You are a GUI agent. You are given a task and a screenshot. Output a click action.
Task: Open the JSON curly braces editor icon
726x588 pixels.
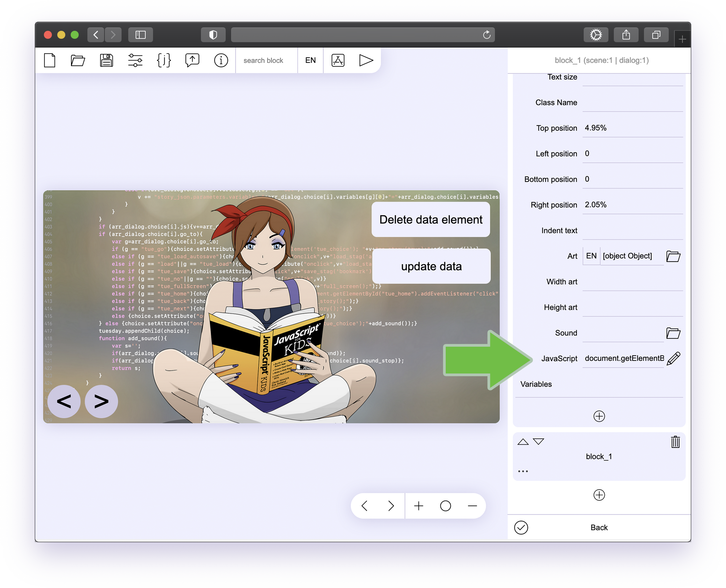164,61
